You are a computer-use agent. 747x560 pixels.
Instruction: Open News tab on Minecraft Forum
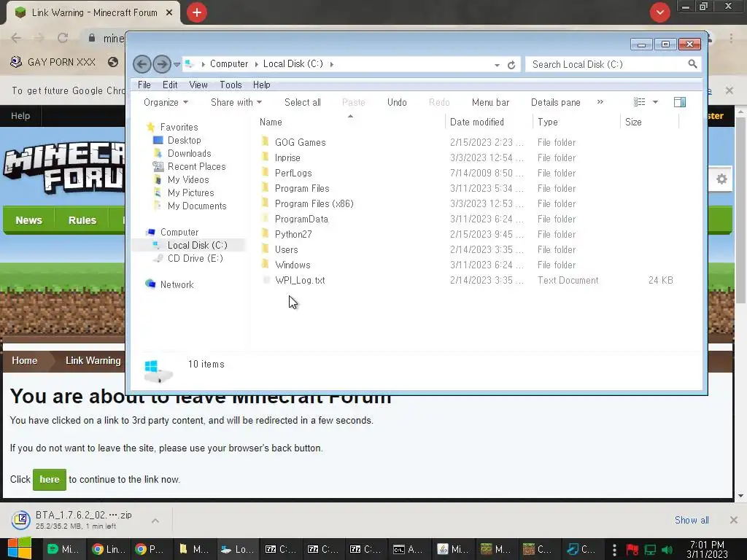[28, 220]
